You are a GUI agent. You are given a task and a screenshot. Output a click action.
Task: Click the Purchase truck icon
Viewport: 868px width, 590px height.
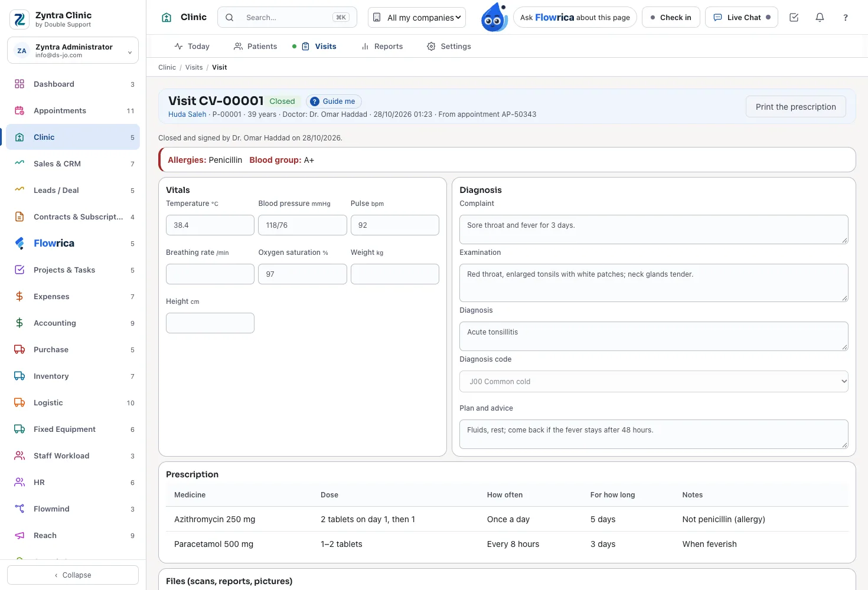[19, 349]
